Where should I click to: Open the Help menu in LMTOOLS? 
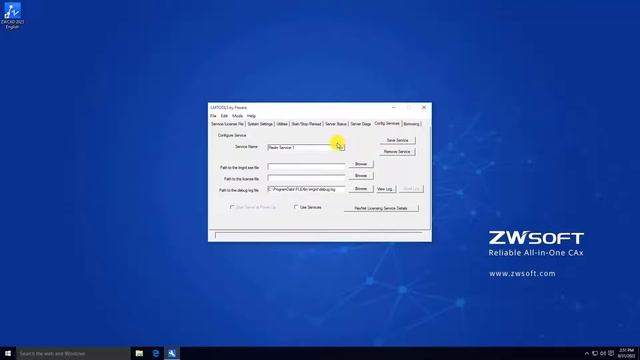click(x=251, y=116)
